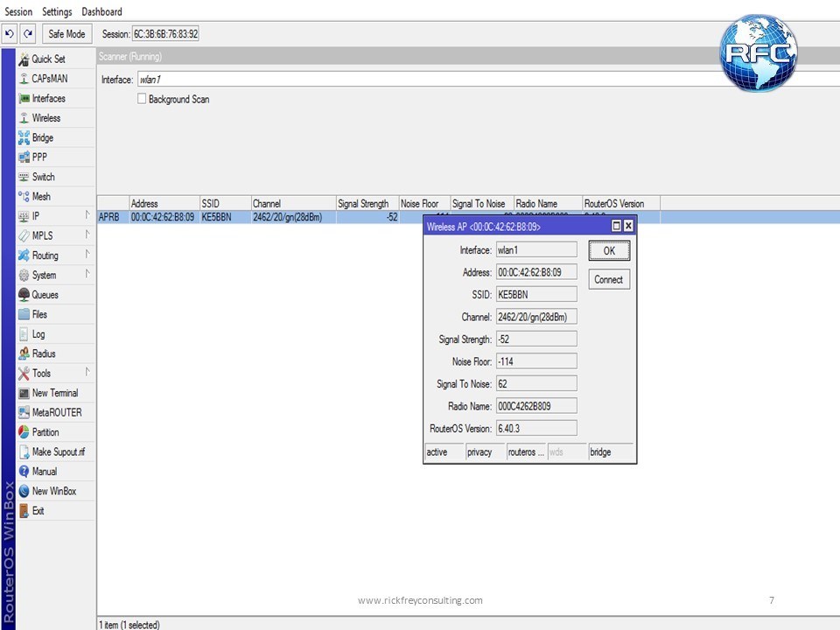This screenshot has height=630, width=840.
Task: Open the Files sidebar icon
Action: [x=24, y=314]
